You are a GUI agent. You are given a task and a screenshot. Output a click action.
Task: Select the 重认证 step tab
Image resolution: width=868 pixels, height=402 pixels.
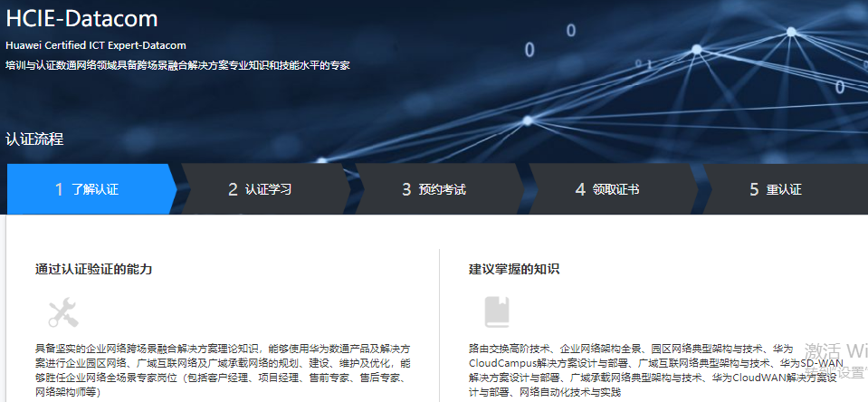click(777, 189)
